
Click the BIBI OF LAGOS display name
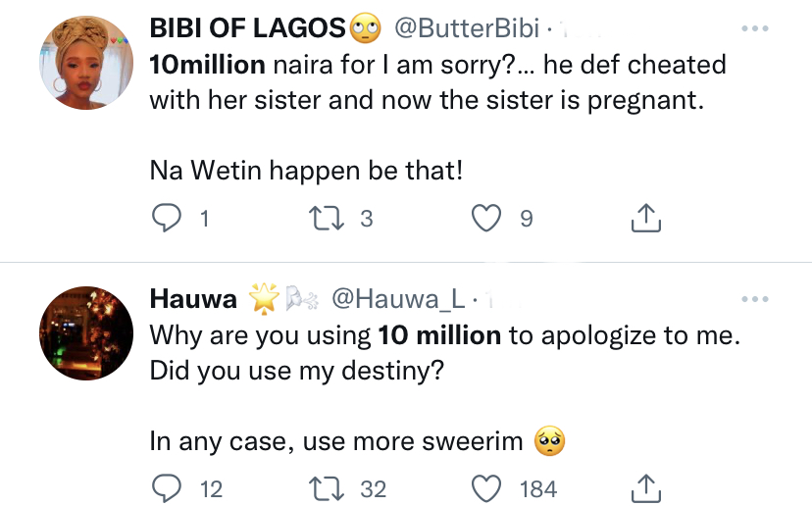[248, 30]
